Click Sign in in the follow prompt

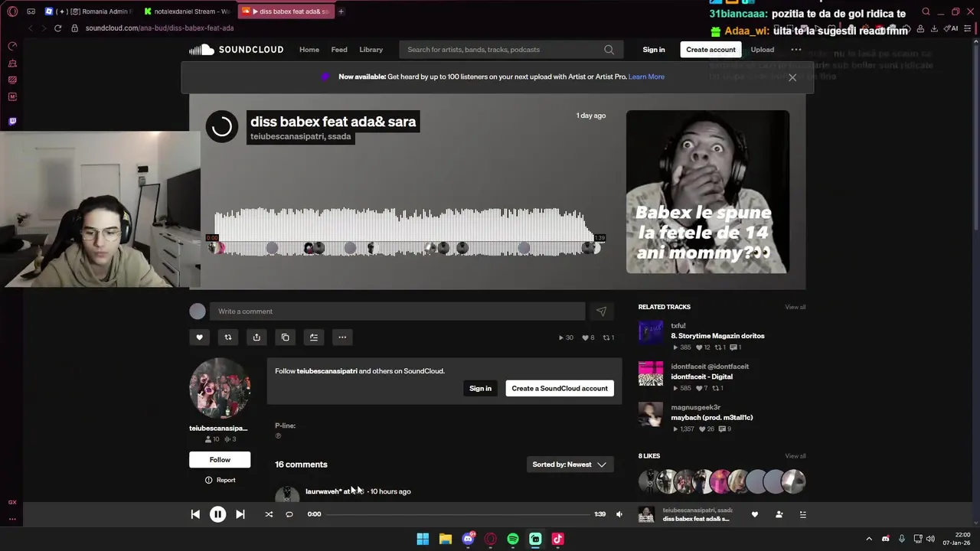(x=480, y=388)
